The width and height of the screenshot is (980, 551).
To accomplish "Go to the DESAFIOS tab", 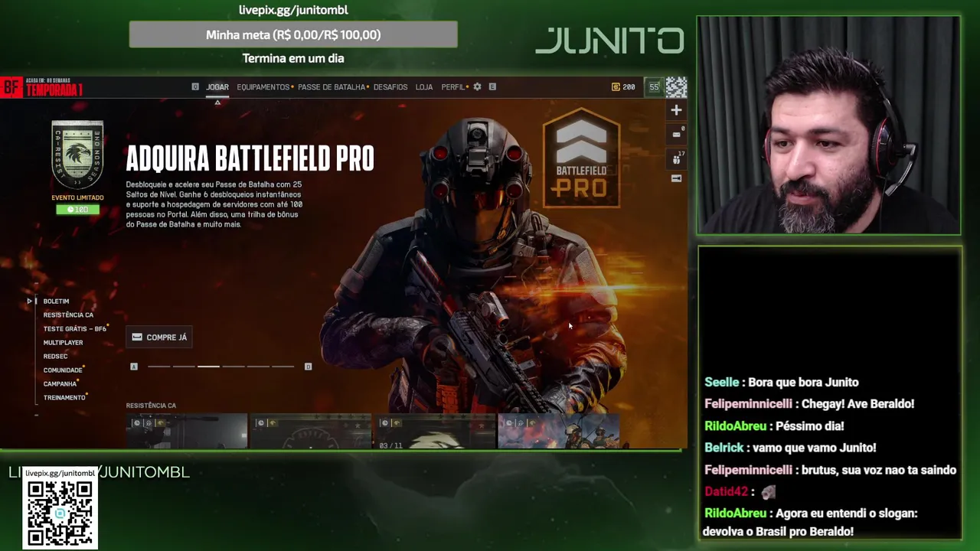I will tap(390, 87).
